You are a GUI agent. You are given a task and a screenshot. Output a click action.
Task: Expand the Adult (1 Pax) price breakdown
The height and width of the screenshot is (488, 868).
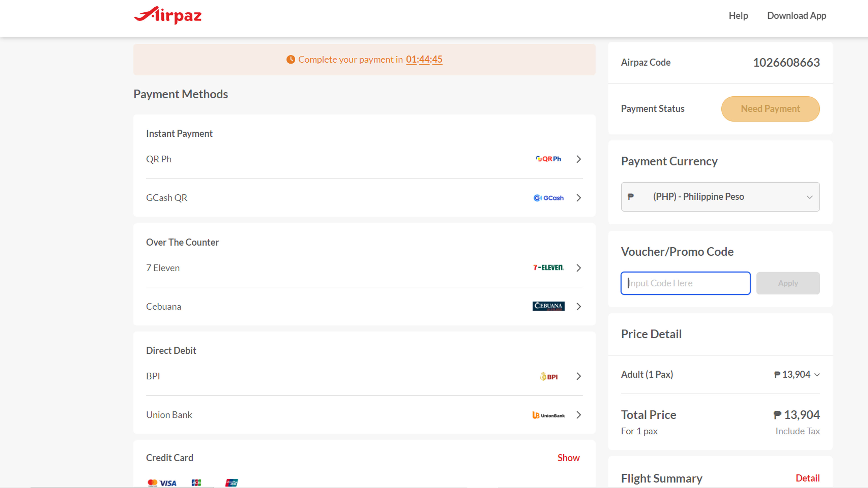[x=817, y=374]
